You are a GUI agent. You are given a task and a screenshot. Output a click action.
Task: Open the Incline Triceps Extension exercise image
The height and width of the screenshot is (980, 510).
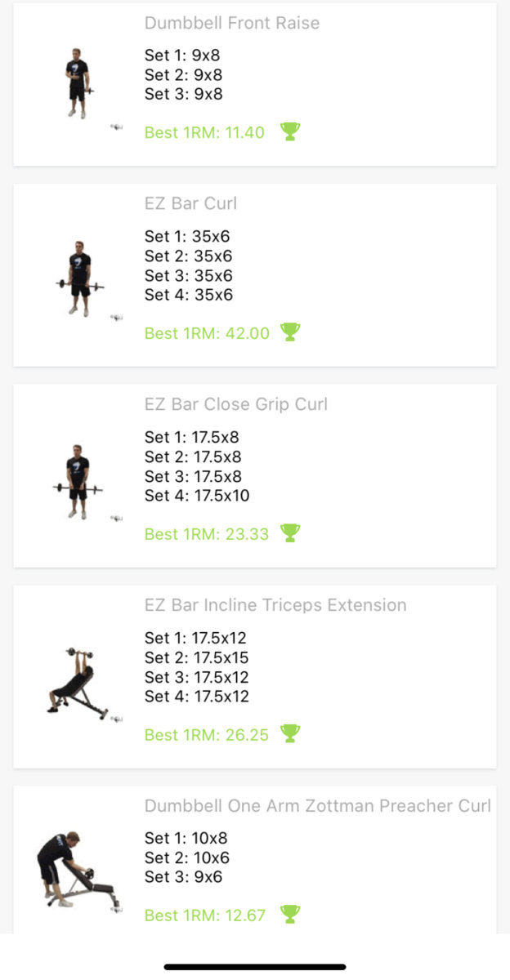79,682
